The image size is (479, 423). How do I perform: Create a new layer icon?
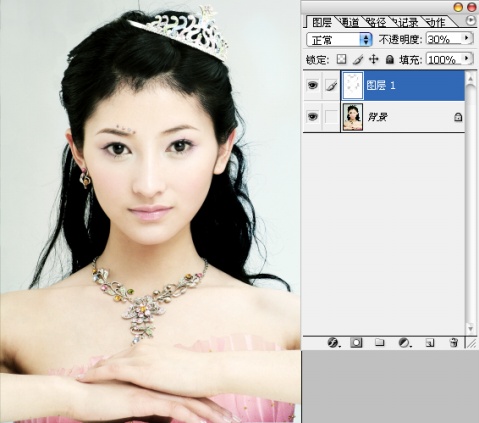click(x=430, y=343)
